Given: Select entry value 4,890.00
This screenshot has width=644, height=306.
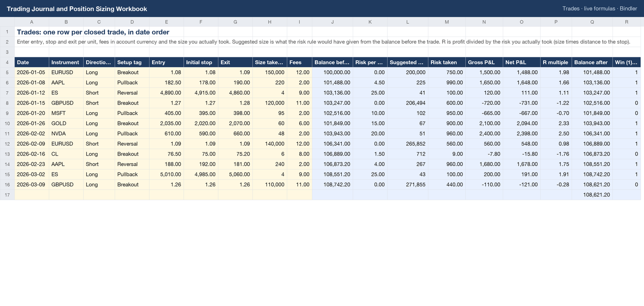Looking at the screenshot, I should coord(166,93).
